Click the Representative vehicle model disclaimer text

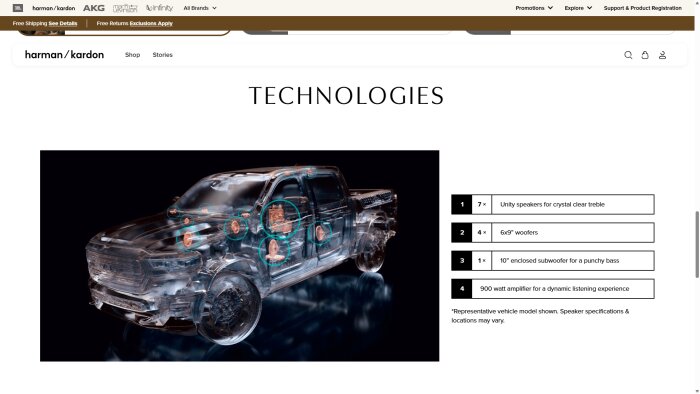[540, 316]
